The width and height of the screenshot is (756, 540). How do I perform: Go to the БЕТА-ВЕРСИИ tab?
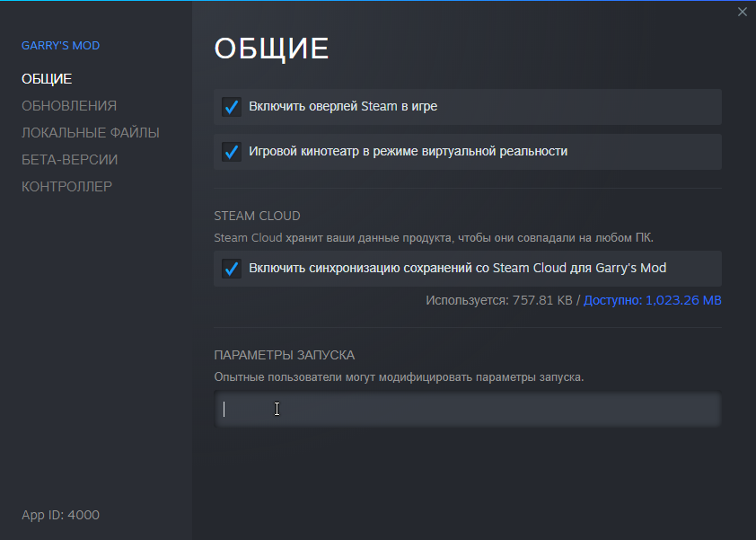[70, 160]
